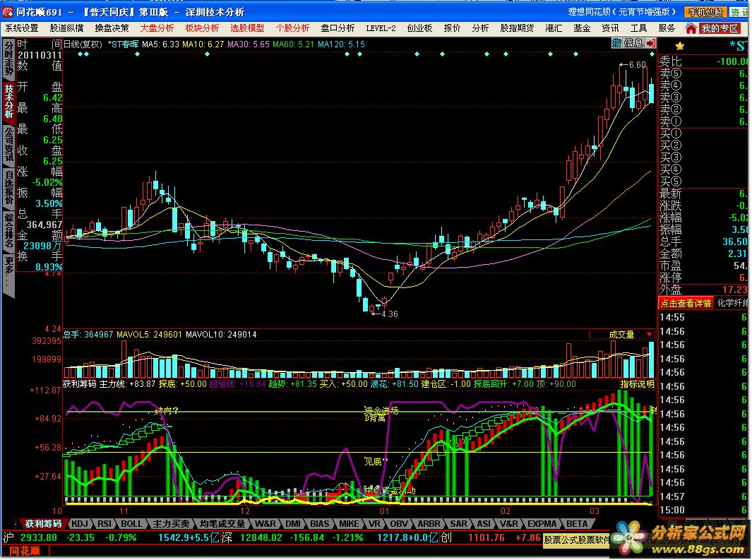752x560 pixels.
Task: Switch to the OBV indicator tab
Action: [398, 523]
